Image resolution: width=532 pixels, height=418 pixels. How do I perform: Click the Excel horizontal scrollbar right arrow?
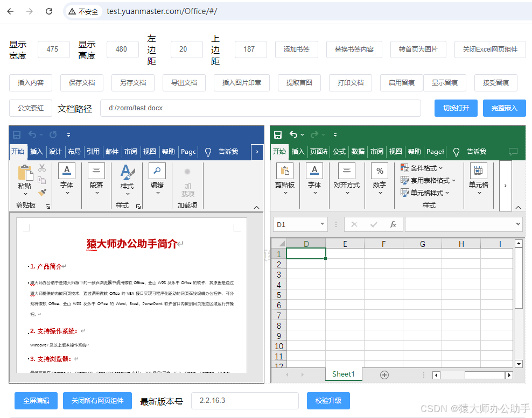509,375
